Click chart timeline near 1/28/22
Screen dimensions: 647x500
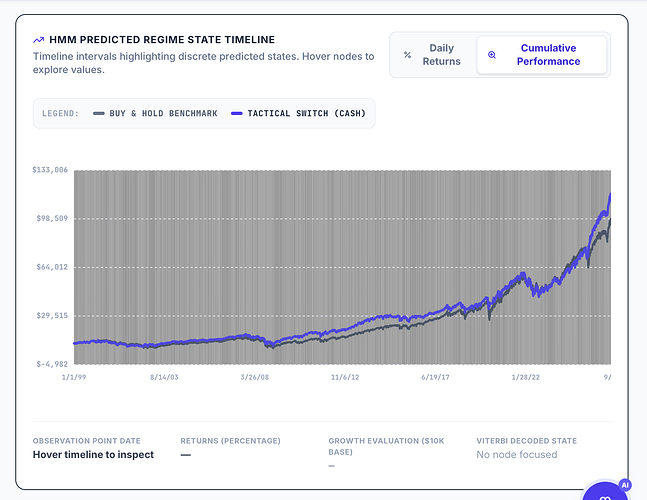(525, 267)
